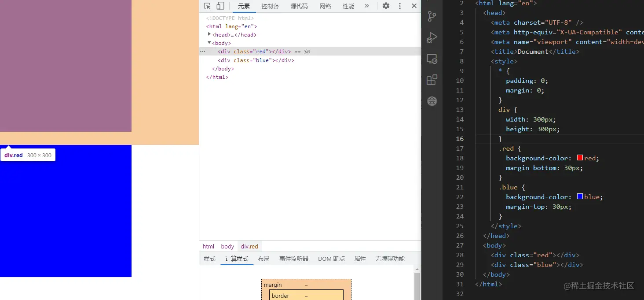
Task: Switch to the 控制台 tab
Action: 270,6
